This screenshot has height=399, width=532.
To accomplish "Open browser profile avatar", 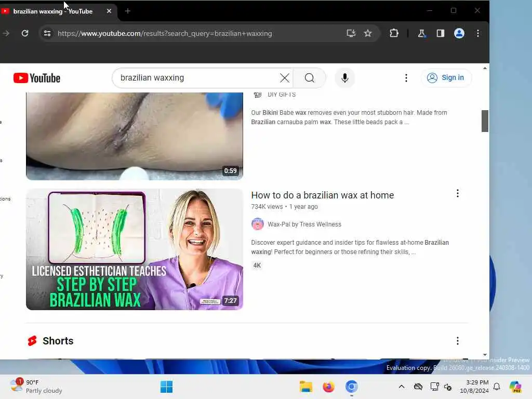I will coord(459,33).
